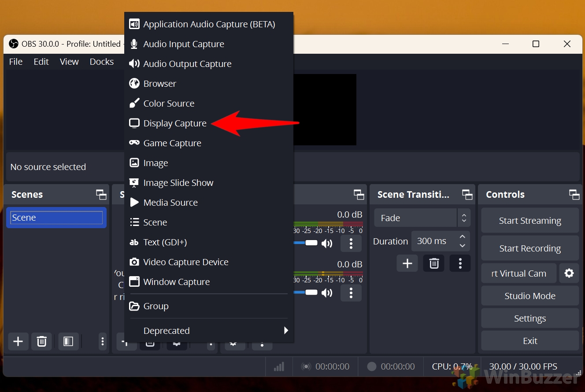
Task: Open Scenes dock more options dots
Action: 102,341
